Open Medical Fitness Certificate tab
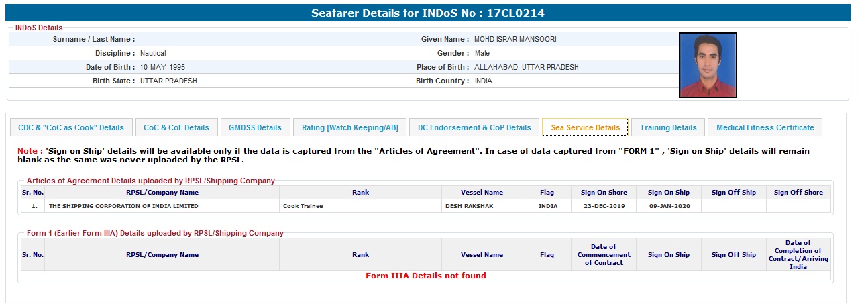Image resolution: width=868 pixels, height=308 pixels. click(x=765, y=127)
